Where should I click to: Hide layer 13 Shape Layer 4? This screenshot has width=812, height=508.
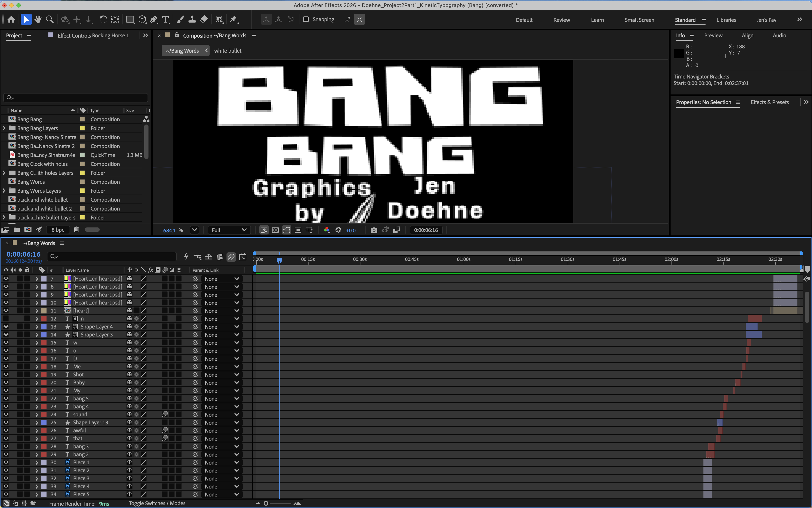[6, 327]
